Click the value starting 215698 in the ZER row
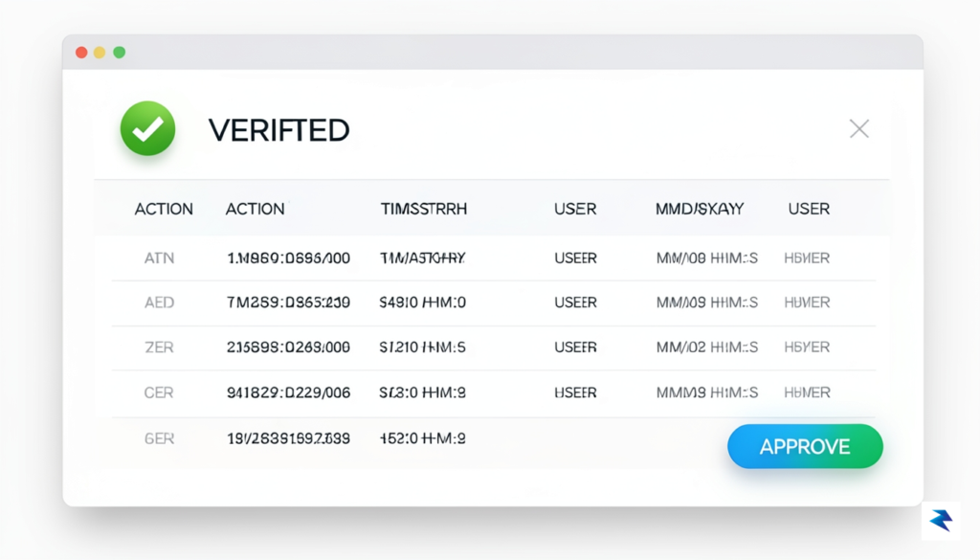This screenshot has width=980, height=560. [x=288, y=347]
